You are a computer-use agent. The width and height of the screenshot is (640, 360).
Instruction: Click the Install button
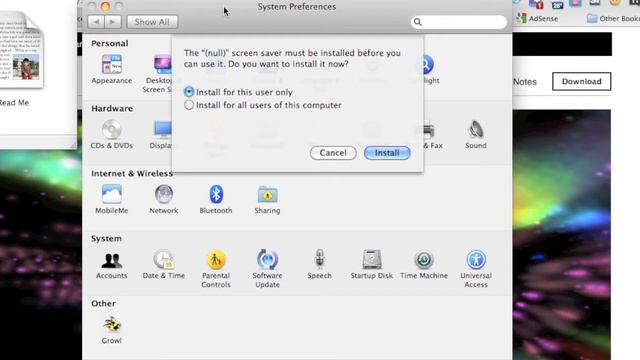pos(387,153)
